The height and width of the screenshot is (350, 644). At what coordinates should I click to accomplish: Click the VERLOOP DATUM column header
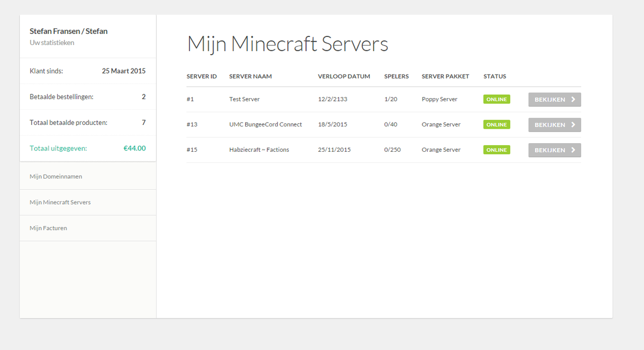tap(344, 76)
